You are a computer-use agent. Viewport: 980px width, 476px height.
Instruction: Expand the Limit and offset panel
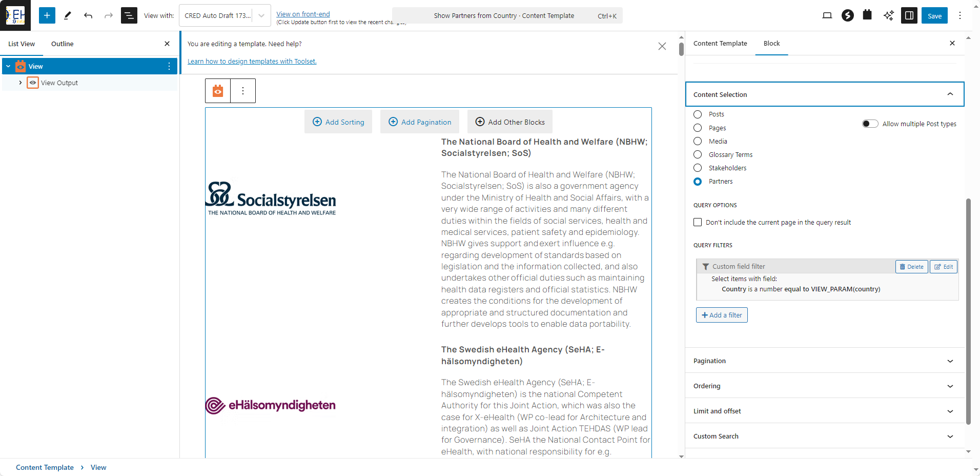(x=825, y=411)
